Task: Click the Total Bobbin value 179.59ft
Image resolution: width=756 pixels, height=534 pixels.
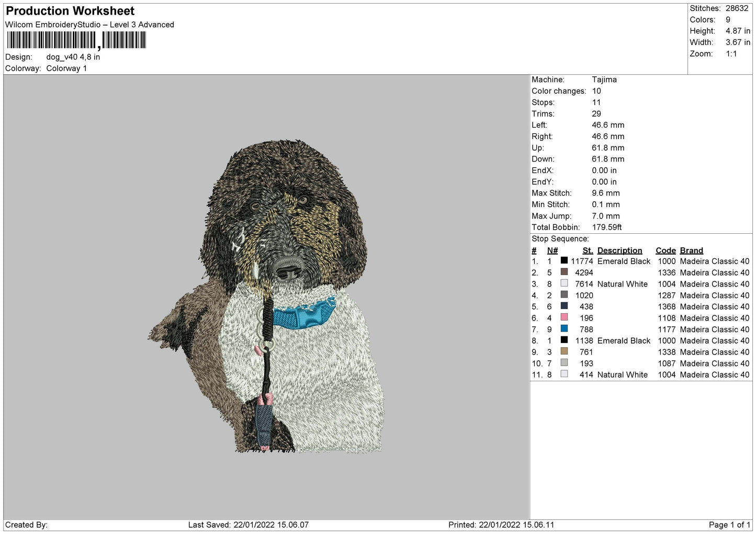Action: pyautogui.click(x=607, y=228)
